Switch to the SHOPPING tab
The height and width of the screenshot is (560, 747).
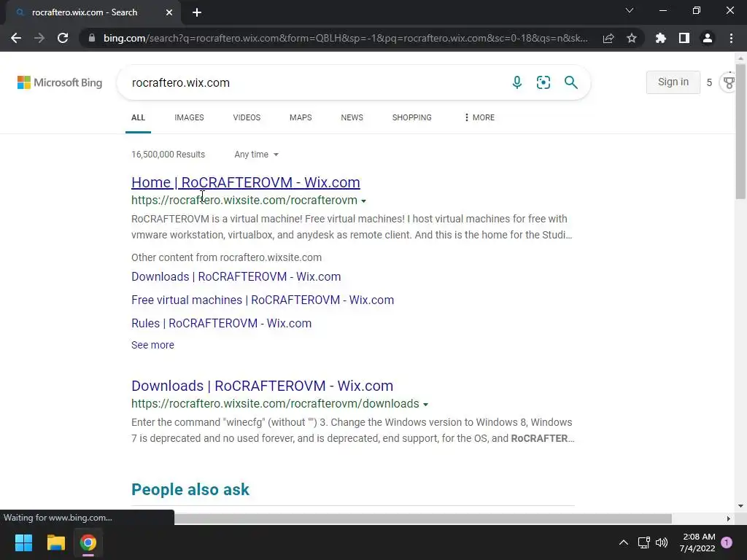pos(412,117)
